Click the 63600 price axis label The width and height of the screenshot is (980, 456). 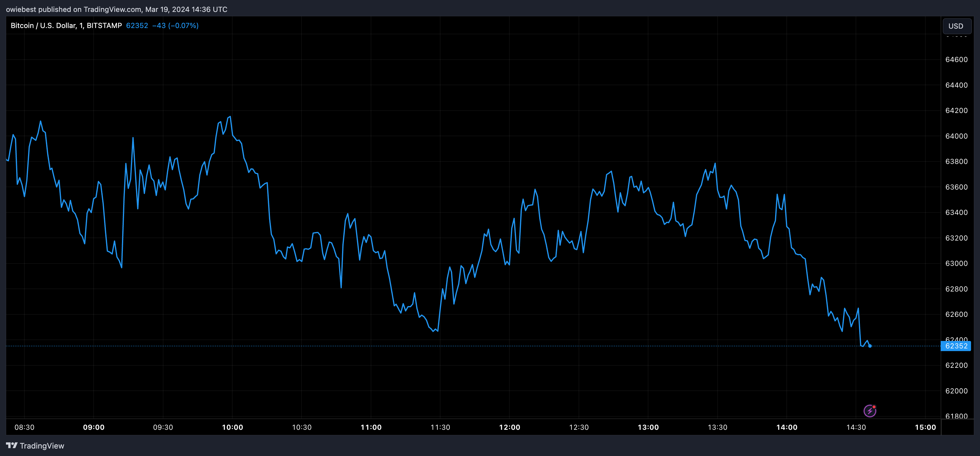point(956,187)
